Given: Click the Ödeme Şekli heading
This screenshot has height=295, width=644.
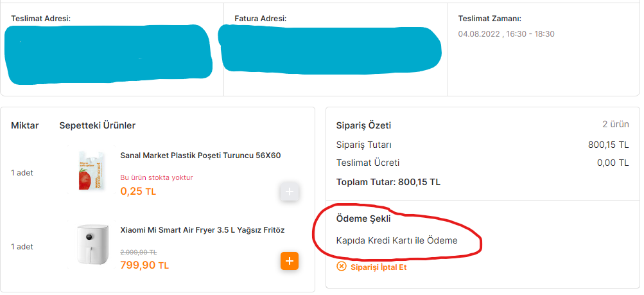Looking at the screenshot, I should point(363,219).
